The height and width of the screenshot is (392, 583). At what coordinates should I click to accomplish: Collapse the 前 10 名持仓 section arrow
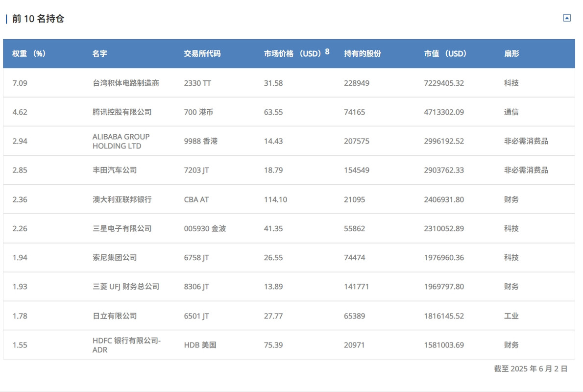(x=567, y=18)
